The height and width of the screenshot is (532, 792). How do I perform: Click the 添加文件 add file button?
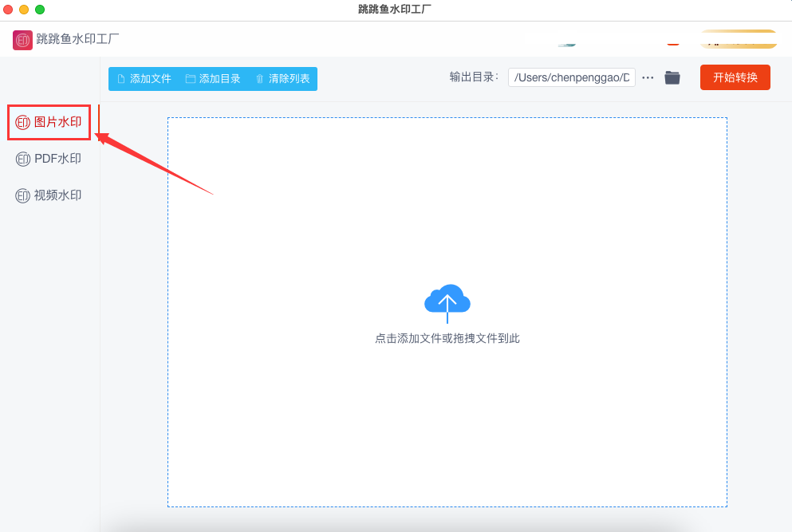point(144,79)
